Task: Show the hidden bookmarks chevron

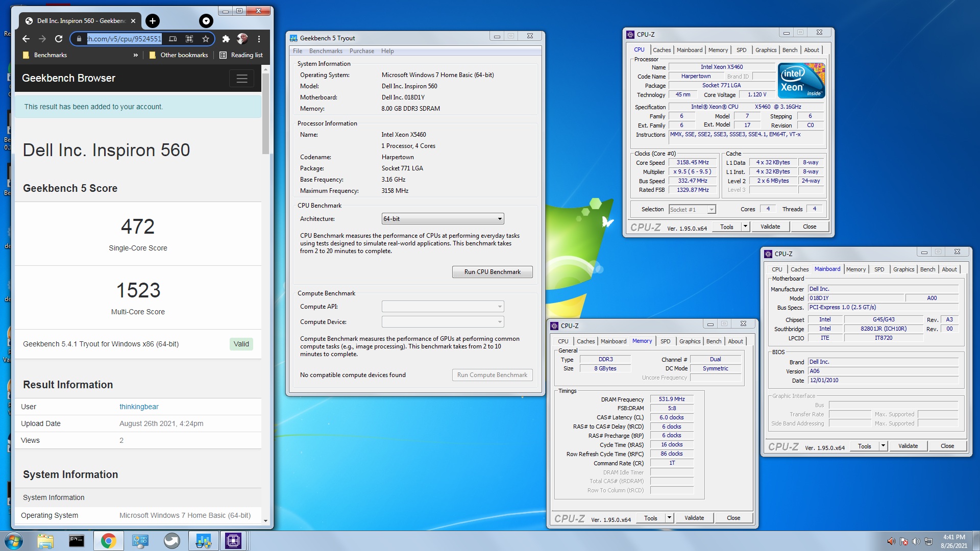Action: 135,55
